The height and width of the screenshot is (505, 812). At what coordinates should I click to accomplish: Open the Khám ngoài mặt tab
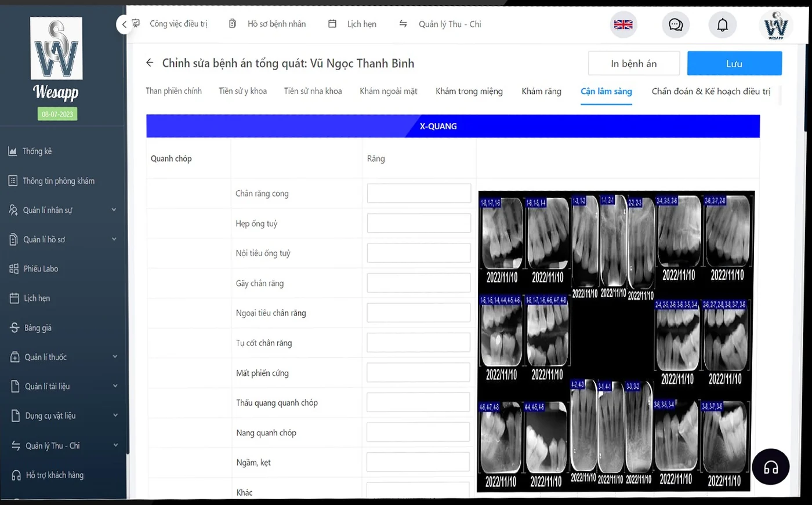(x=389, y=91)
